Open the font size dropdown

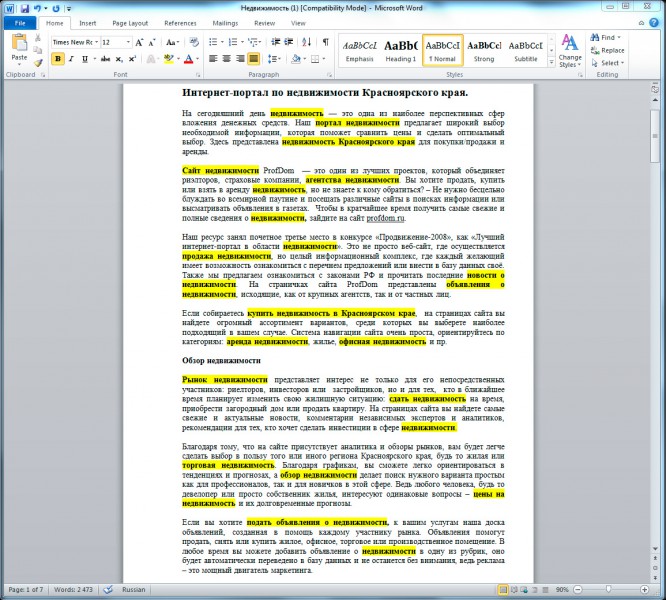click(x=128, y=42)
